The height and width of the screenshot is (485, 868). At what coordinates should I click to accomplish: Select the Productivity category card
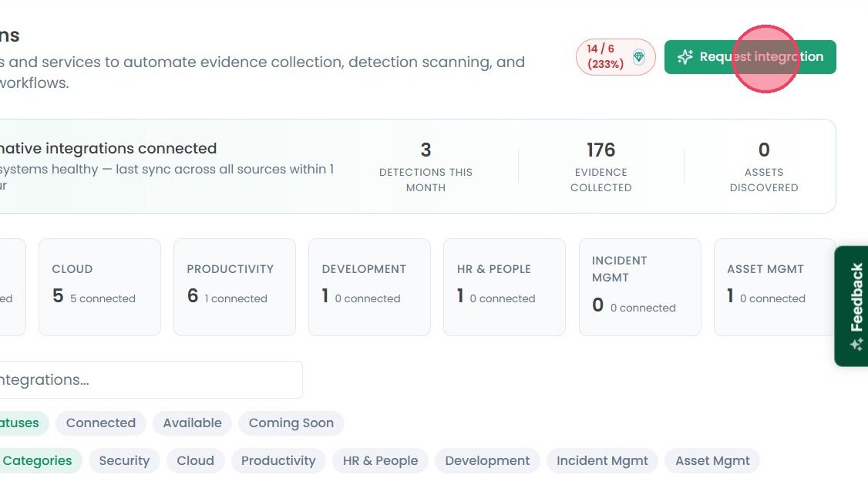(234, 287)
